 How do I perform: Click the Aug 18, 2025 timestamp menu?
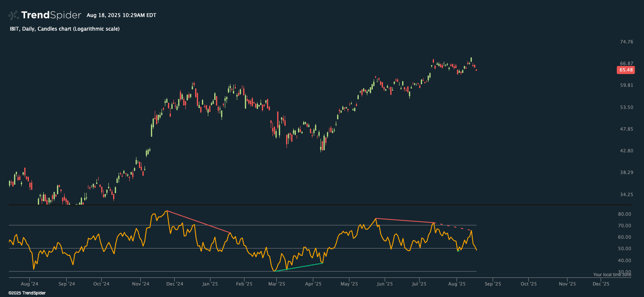pos(121,15)
